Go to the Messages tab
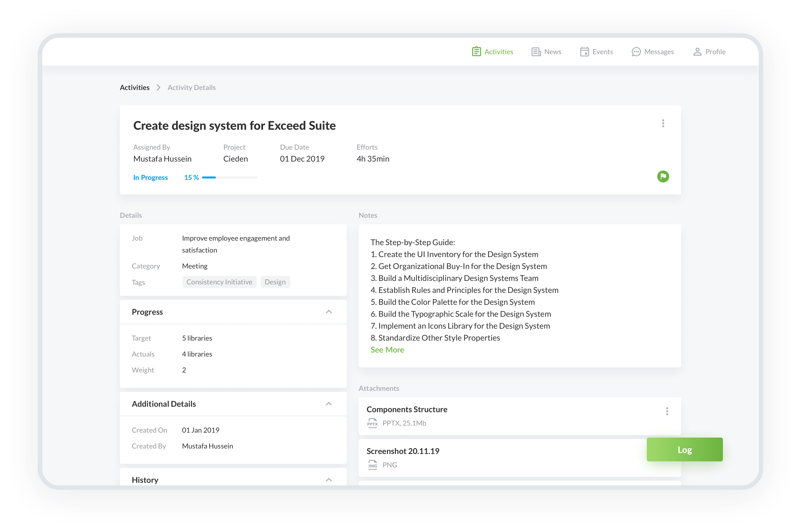 (653, 52)
